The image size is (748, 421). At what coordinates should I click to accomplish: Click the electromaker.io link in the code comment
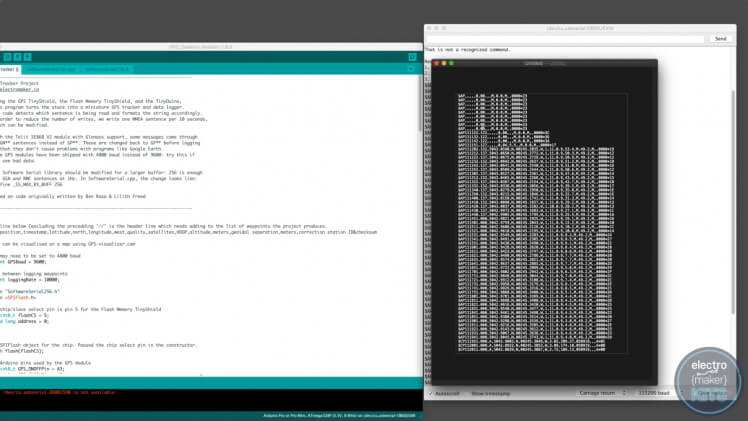point(20,89)
